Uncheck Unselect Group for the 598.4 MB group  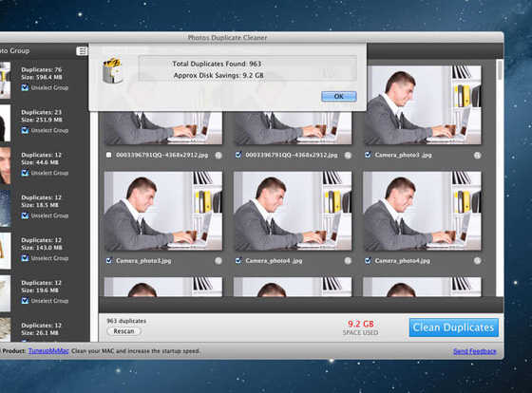pyautogui.click(x=25, y=88)
